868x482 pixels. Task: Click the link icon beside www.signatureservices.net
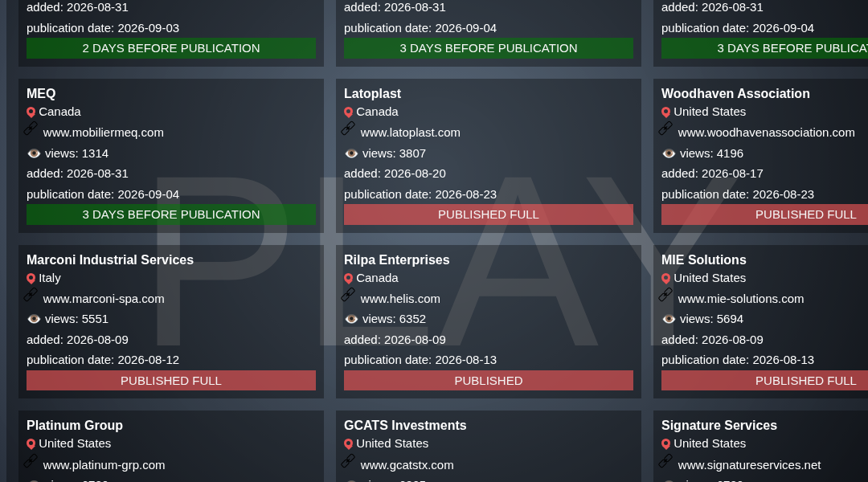click(666, 460)
